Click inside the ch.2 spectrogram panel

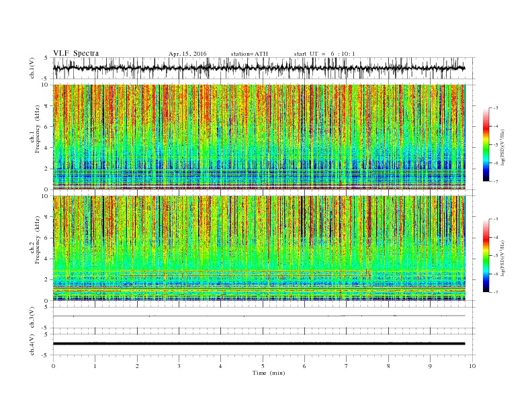(x=259, y=248)
